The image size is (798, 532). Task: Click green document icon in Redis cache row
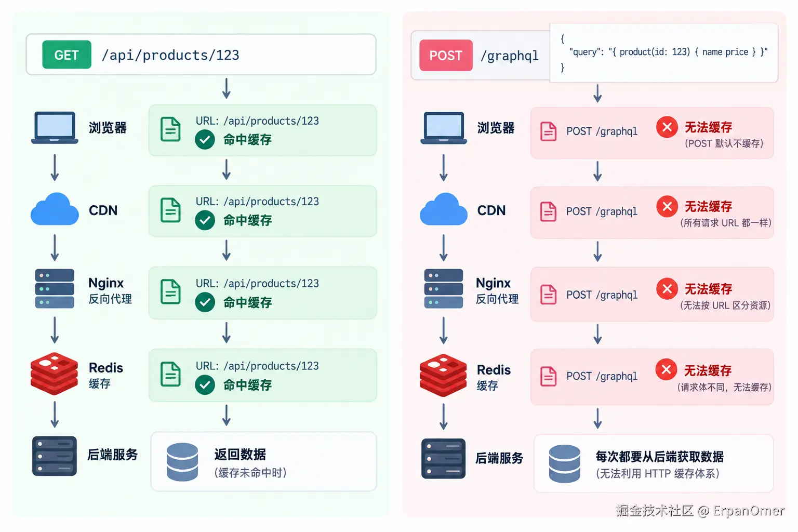click(170, 374)
